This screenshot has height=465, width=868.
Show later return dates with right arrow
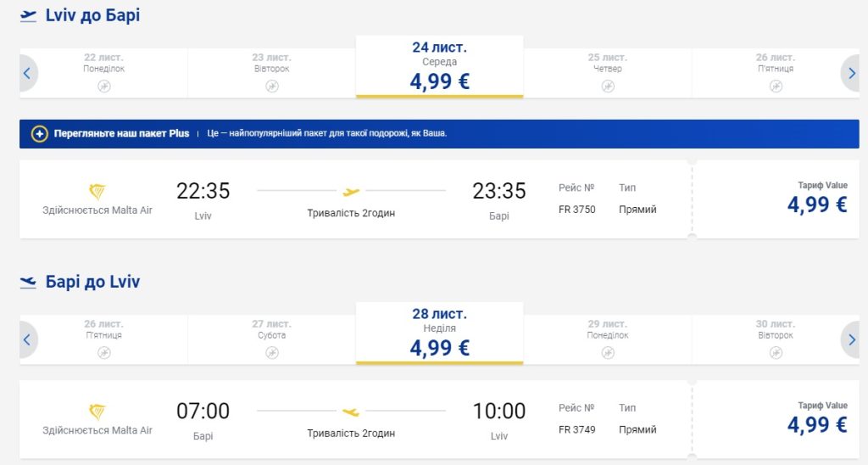pyautogui.click(x=851, y=340)
